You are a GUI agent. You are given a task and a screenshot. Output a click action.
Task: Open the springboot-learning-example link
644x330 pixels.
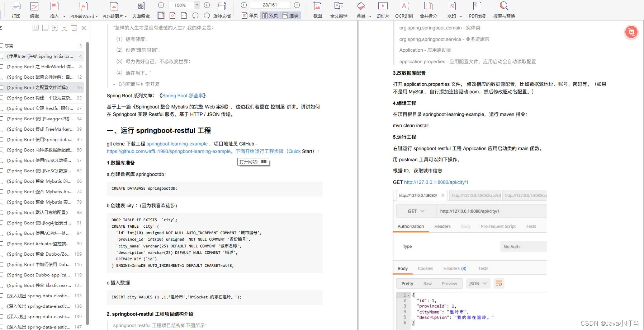[177, 144]
